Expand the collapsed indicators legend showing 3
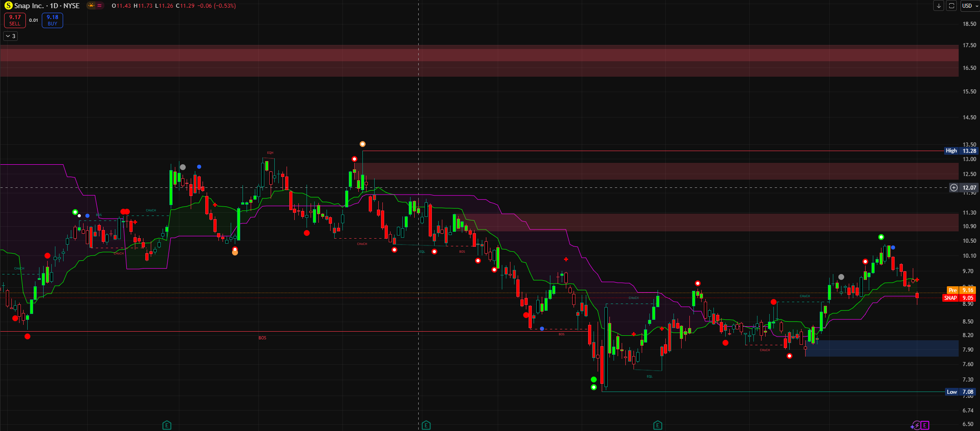This screenshot has width=980, height=431. click(10, 36)
